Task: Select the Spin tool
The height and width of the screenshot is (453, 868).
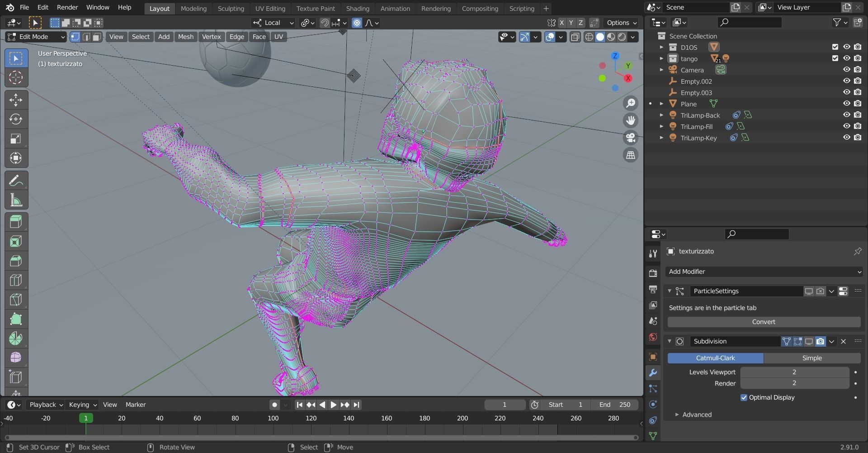Action: (x=16, y=339)
